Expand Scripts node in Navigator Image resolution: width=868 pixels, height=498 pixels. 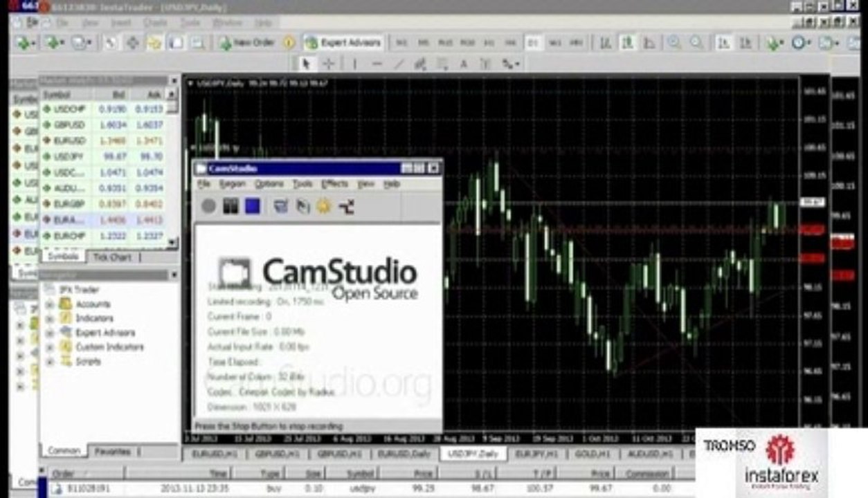point(50,362)
